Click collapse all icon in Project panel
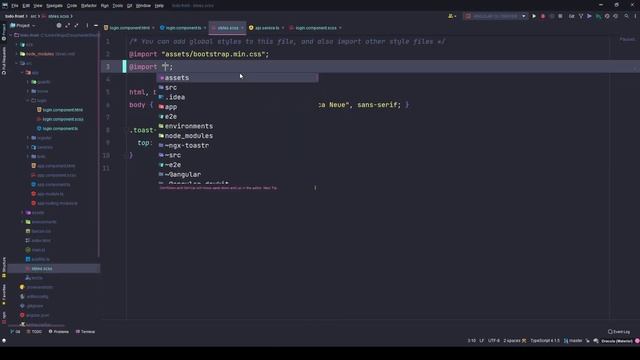Screen dimensions: 640x360 tap(76, 25)
